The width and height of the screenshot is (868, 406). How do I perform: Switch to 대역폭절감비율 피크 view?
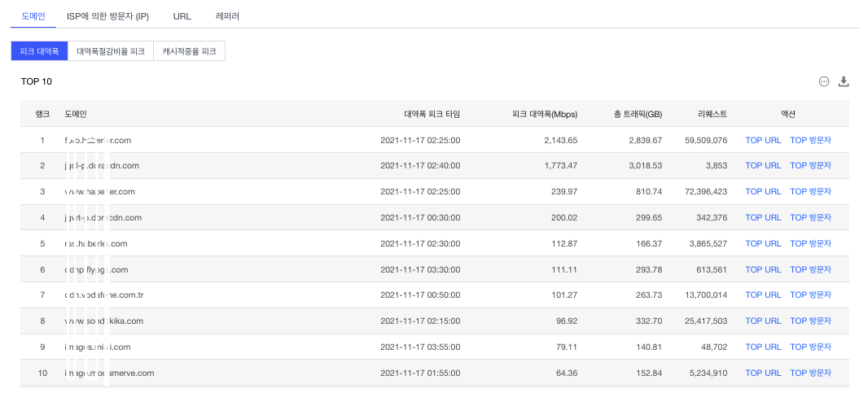pyautogui.click(x=110, y=51)
